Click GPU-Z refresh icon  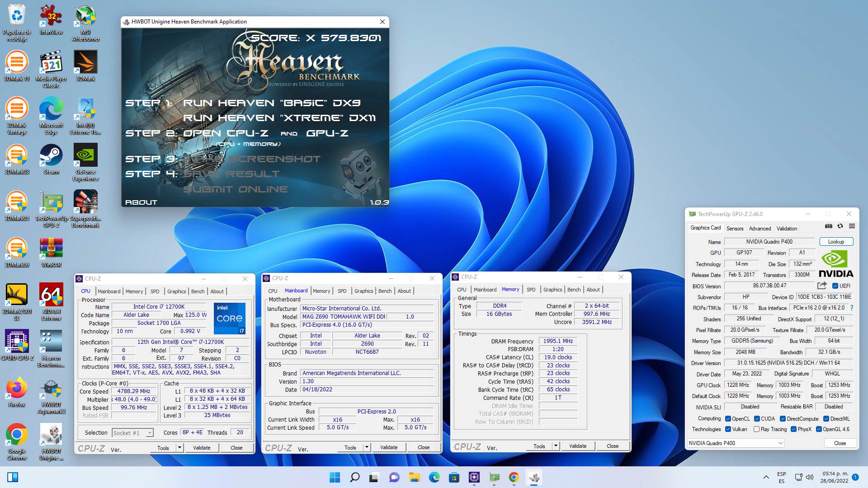tap(840, 226)
